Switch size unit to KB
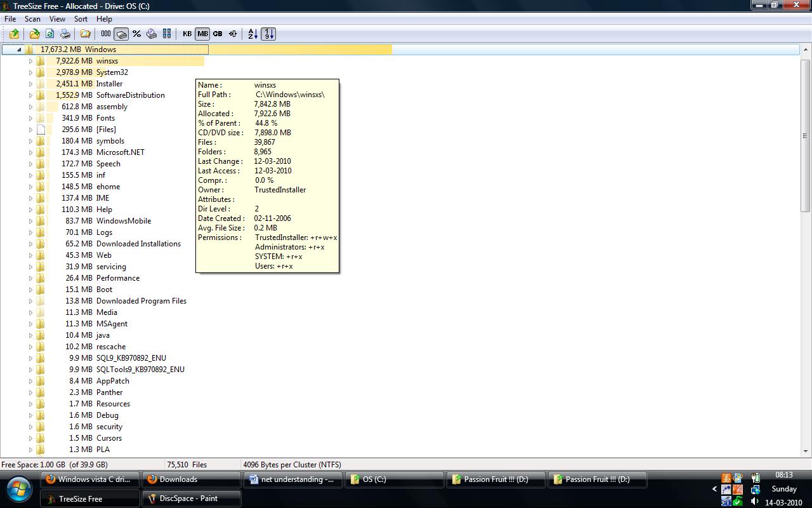Viewport: 812px width, 508px height. (187, 34)
